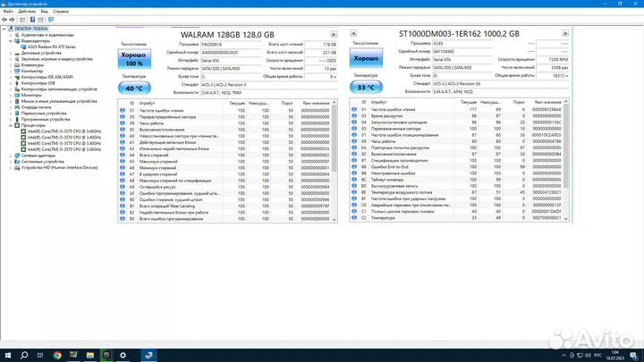Expand Сетевые адаптеры node
The height and width of the screenshot is (362, 644).
tap(11, 156)
